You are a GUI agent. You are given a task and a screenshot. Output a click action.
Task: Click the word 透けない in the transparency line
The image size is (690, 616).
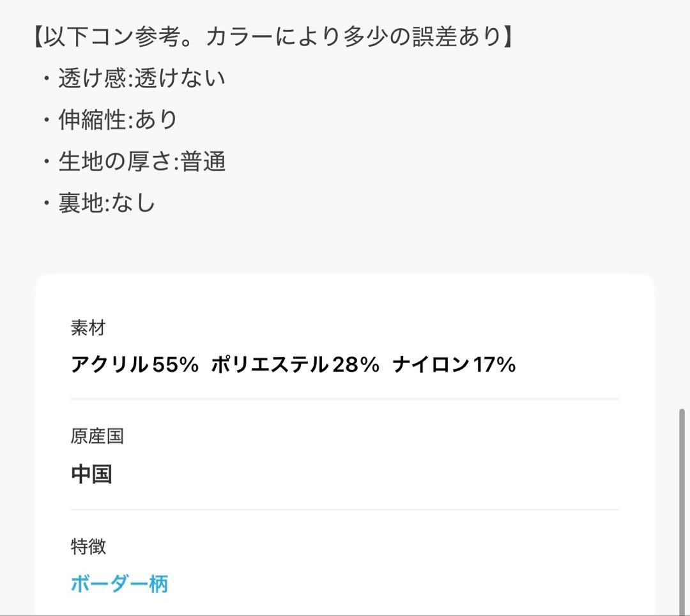(180, 78)
